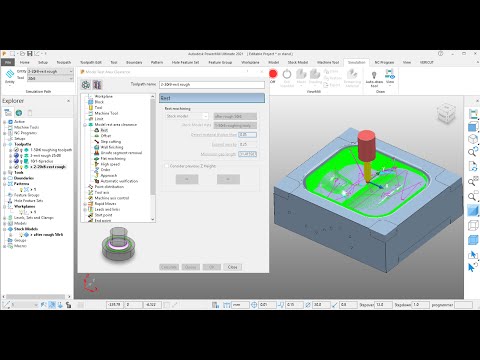Click the Detect material thicker than field
This screenshot has width=480, height=360.
pos(248,135)
